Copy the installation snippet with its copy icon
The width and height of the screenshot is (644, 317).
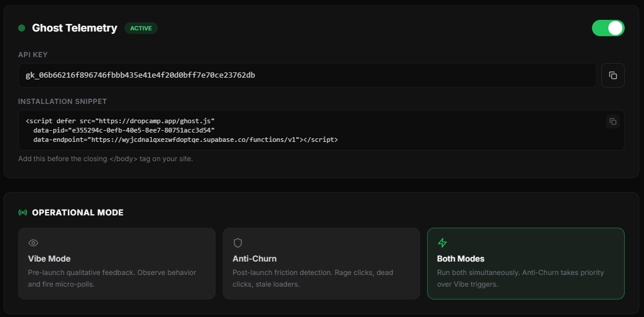(613, 121)
